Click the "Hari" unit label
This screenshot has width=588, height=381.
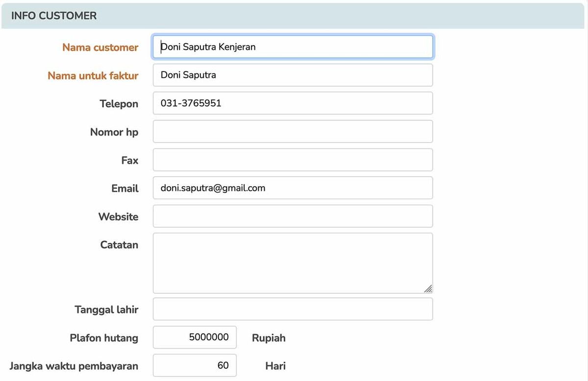pyautogui.click(x=275, y=366)
